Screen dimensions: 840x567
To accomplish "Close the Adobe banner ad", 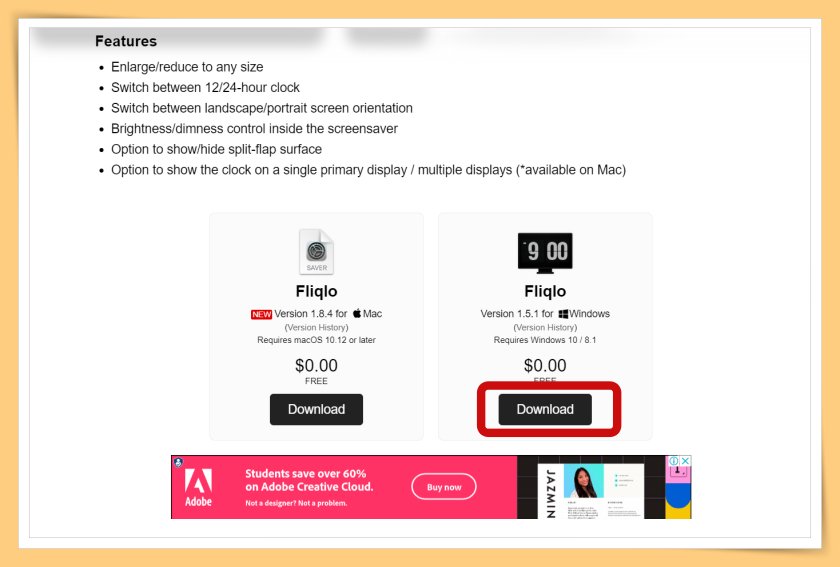I will pos(685,460).
